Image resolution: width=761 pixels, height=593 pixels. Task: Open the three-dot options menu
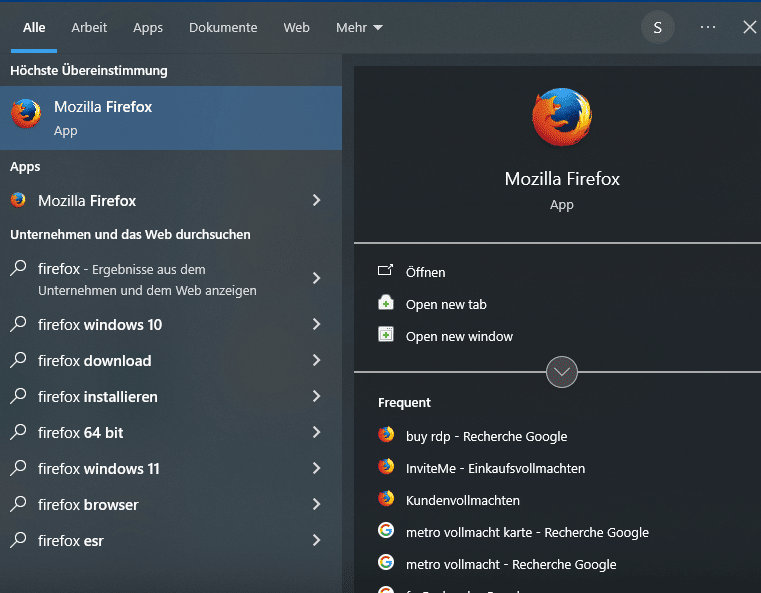(x=708, y=27)
